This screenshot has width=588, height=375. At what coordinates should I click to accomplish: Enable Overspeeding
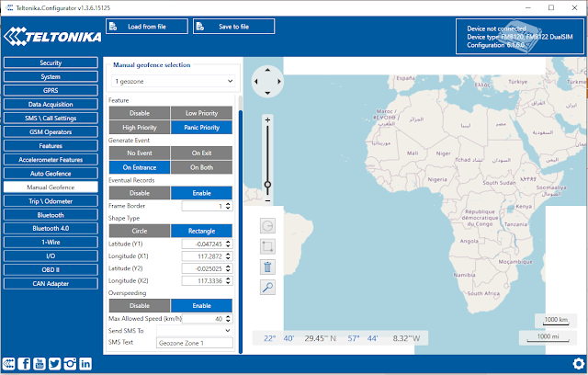tap(201, 306)
